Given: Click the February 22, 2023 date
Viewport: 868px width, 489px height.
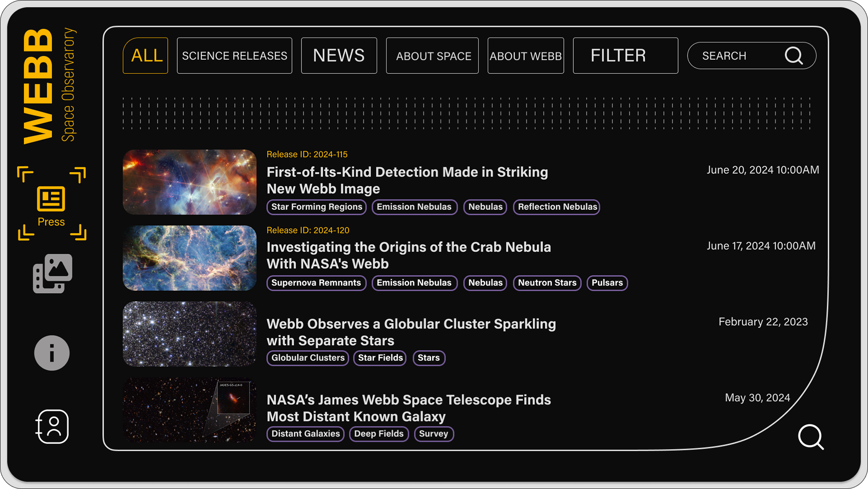Looking at the screenshot, I should (763, 322).
